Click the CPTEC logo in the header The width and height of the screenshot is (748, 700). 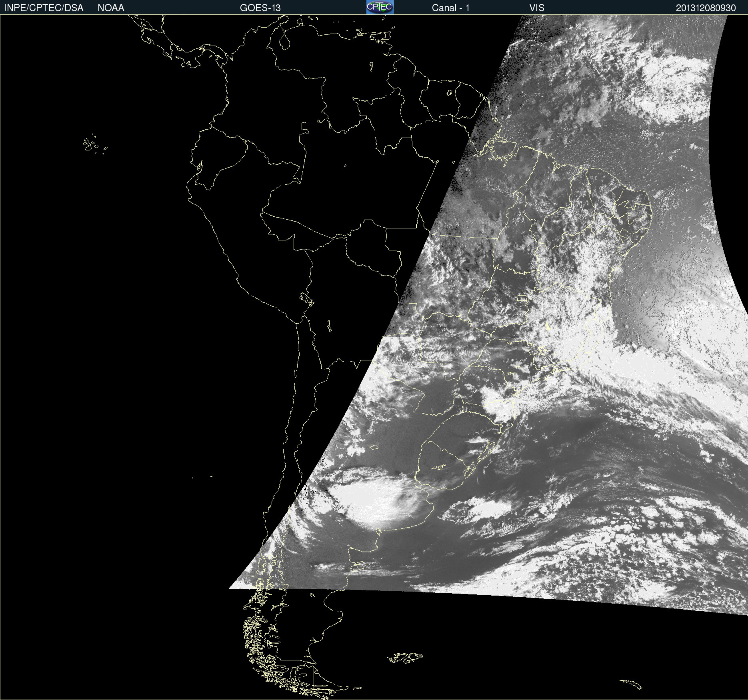380,7
